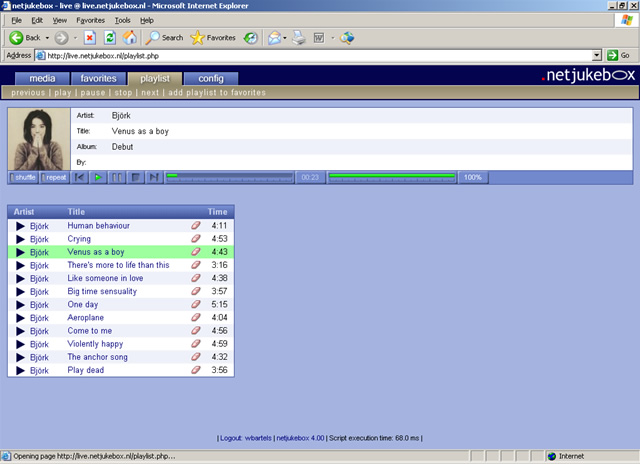Viewport: 640px width, 464px height.
Task: Skip to previous track using player icon
Action: tap(80, 177)
